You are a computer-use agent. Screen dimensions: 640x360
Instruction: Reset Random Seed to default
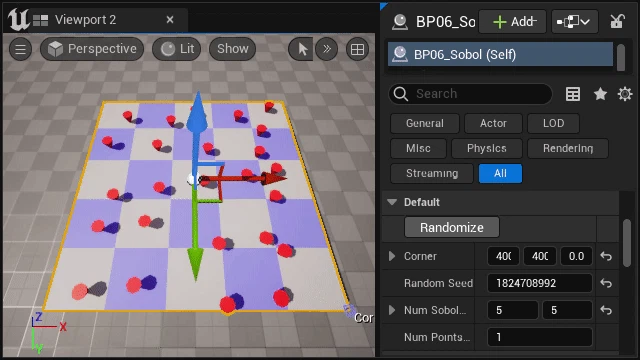tap(606, 283)
